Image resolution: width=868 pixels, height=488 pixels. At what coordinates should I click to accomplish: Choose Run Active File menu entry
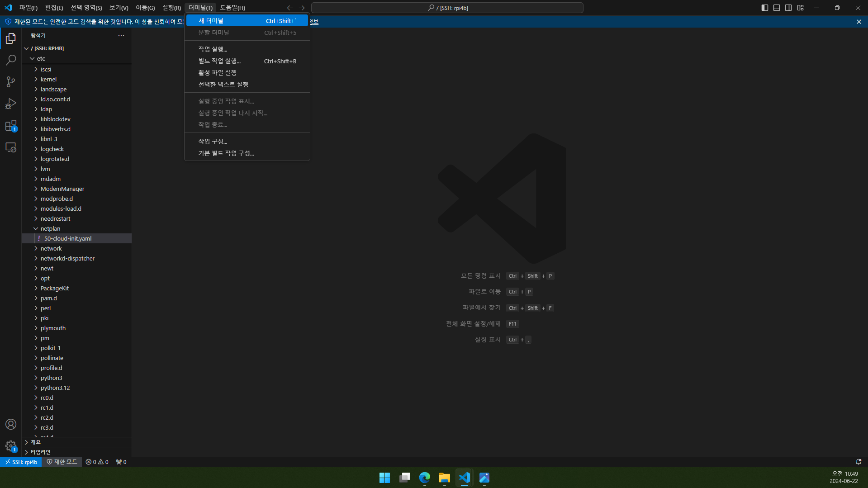(x=247, y=73)
